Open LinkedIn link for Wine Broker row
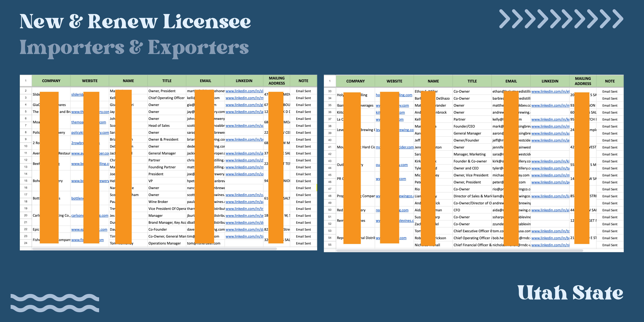 point(244,202)
